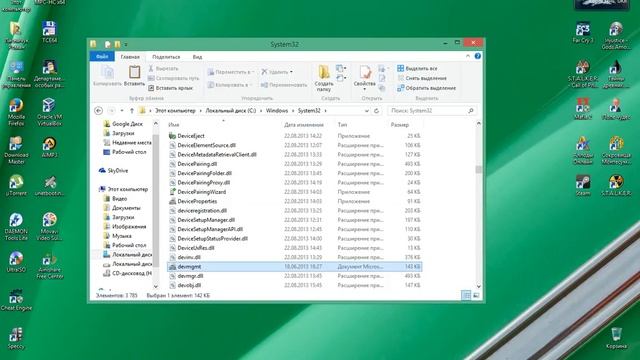Switch to large icons view in status bar
This screenshot has height=360, width=640.
pyautogui.click(x=476, y=296)
